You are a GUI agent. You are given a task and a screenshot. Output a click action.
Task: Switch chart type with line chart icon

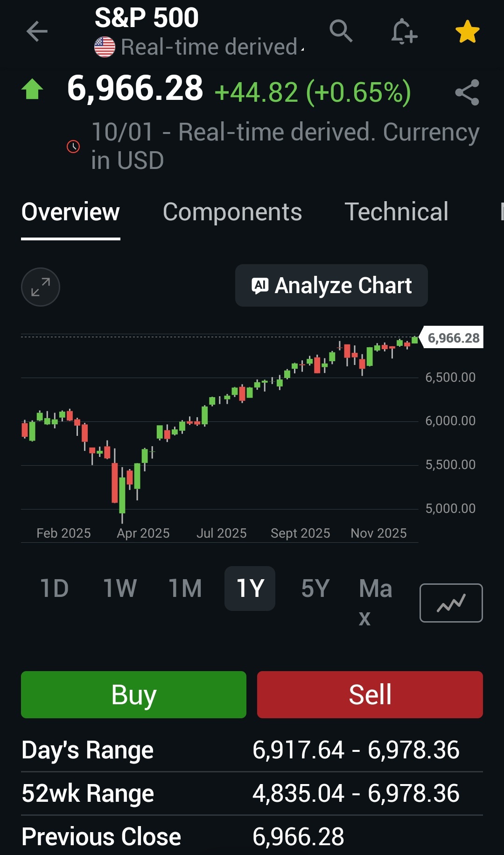click(451, 603)
